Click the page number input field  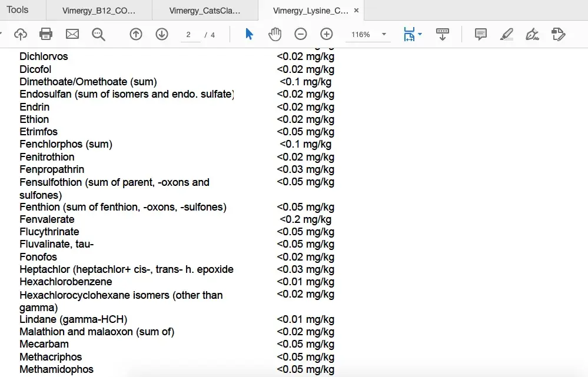point(189,35)
